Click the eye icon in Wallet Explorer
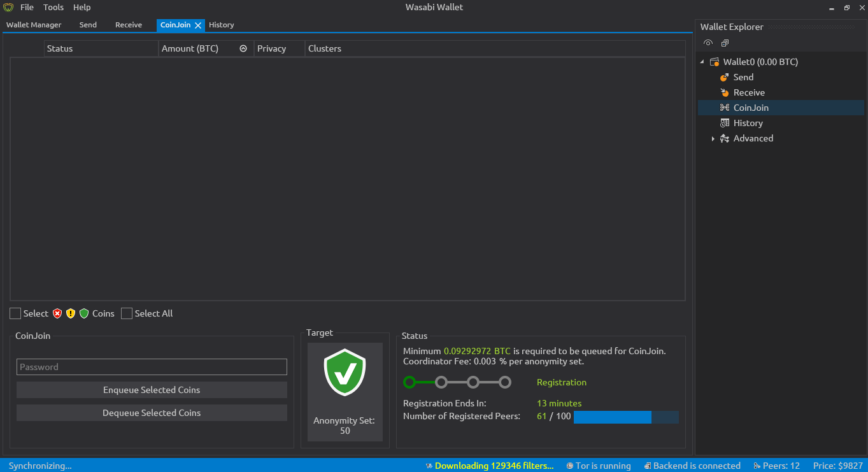This screenshot has width=868, height=472. pyautogui.click(x=708, y=43)
